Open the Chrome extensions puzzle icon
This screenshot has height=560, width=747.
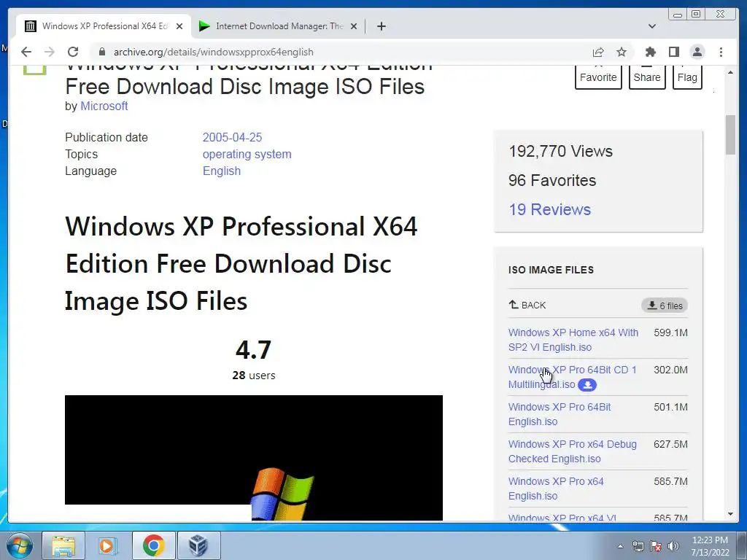click(650, 52)
